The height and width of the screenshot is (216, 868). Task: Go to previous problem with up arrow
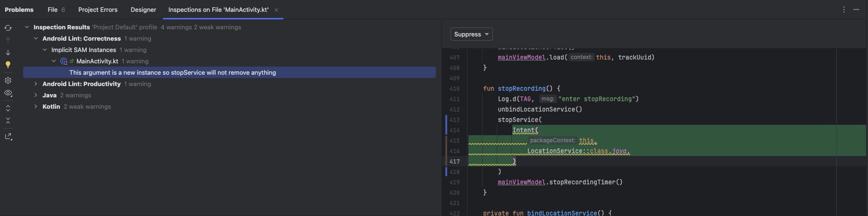[x=8, y=40]
